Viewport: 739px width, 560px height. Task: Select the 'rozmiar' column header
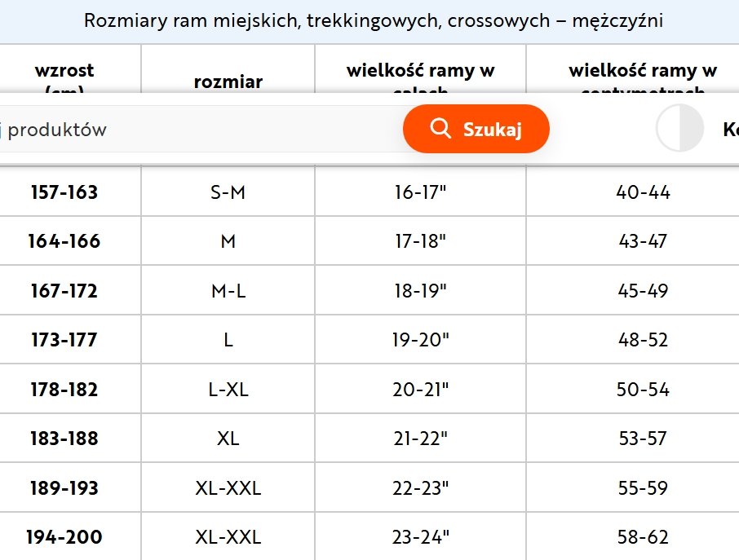(x=228, y=81)
